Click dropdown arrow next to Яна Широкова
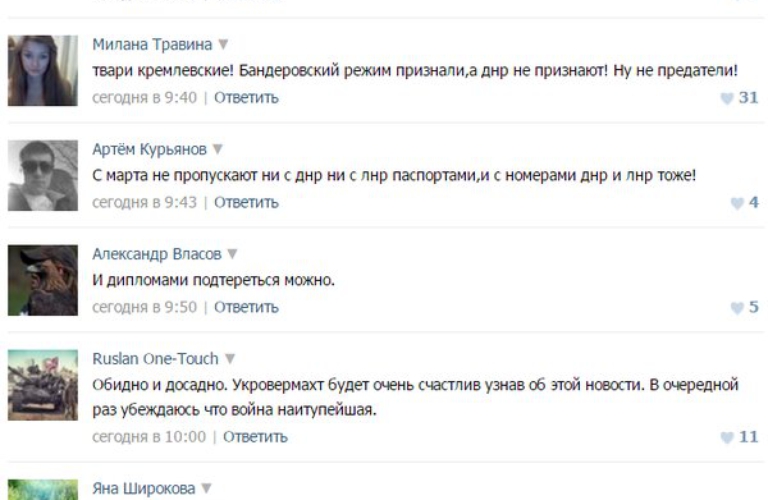The height and width of the screenshot is (500, 768). tap(208, 489)
